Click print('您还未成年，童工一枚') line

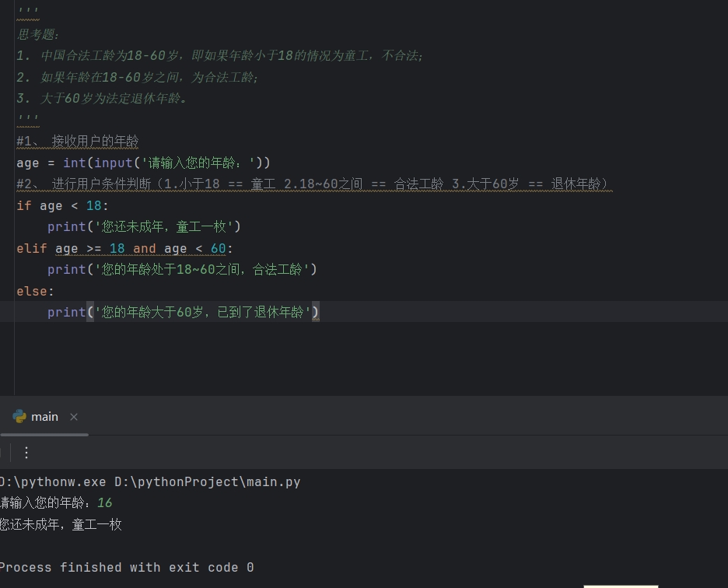[144, 226]
